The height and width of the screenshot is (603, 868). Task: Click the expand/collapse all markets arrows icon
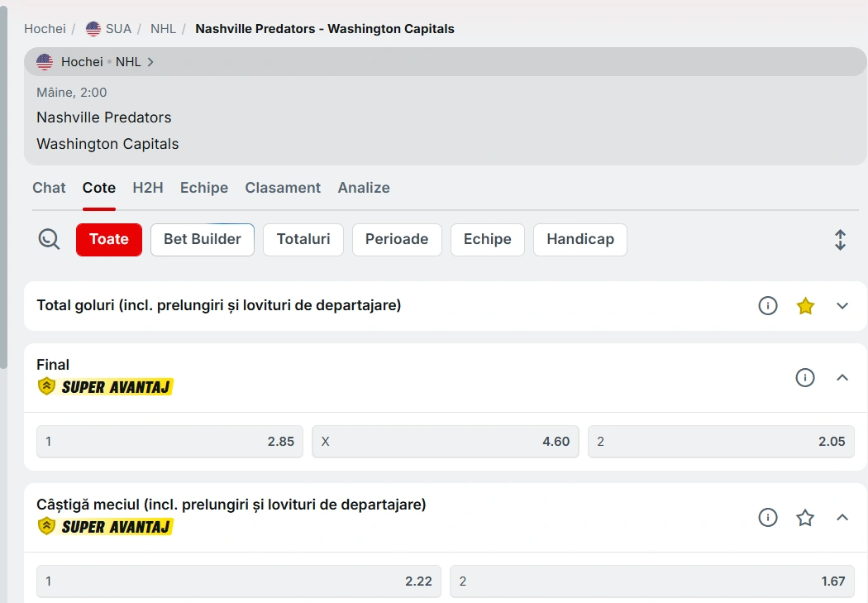pos(840,240)
